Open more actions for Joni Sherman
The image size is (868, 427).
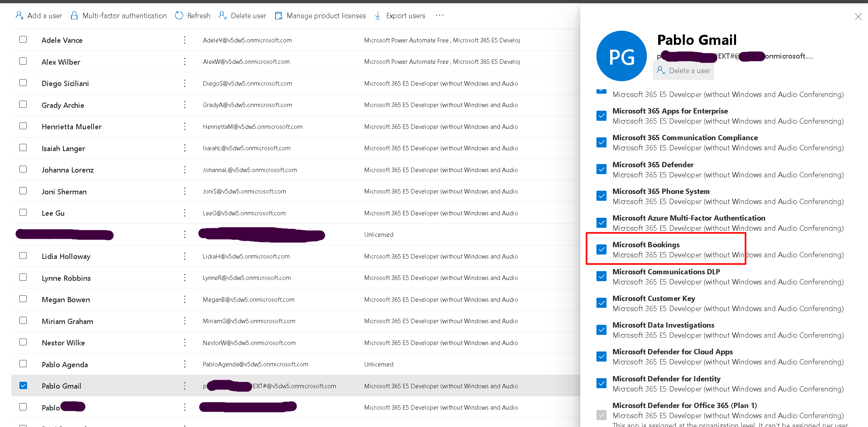[185, 191]
